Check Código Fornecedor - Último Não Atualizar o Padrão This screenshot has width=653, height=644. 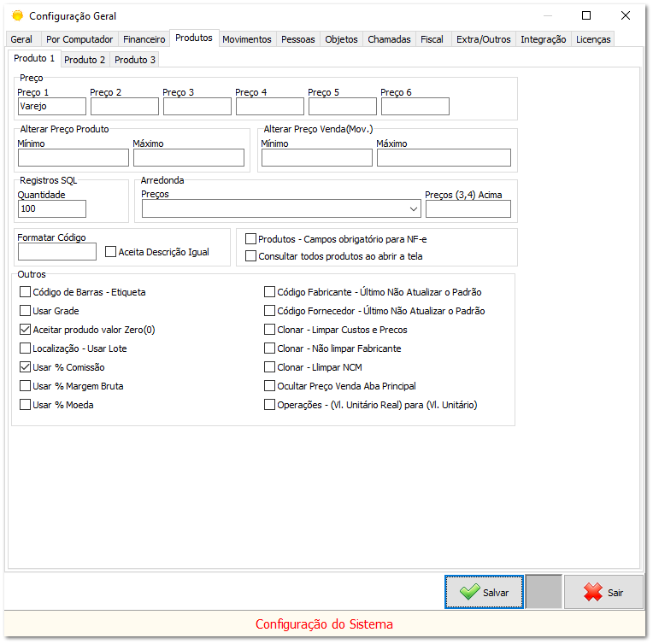click(269, 311)
